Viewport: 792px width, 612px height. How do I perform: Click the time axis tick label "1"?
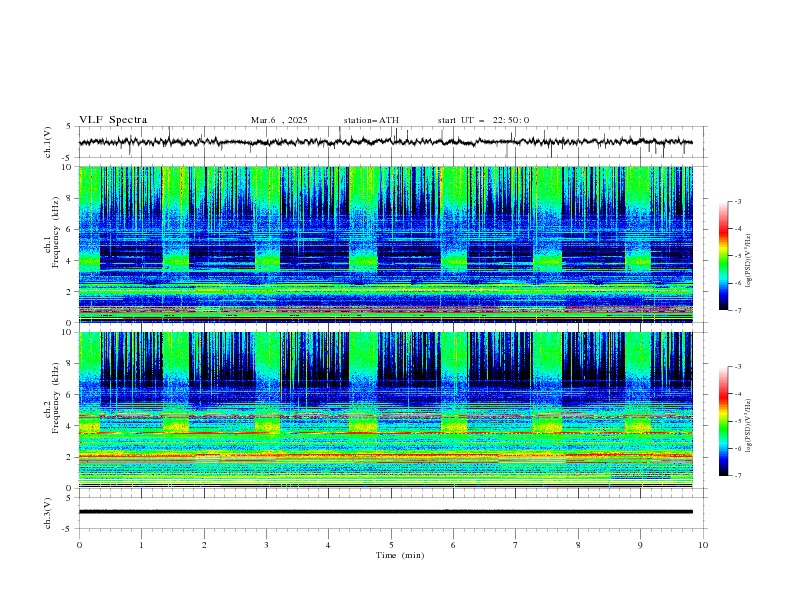coord(141,545)
